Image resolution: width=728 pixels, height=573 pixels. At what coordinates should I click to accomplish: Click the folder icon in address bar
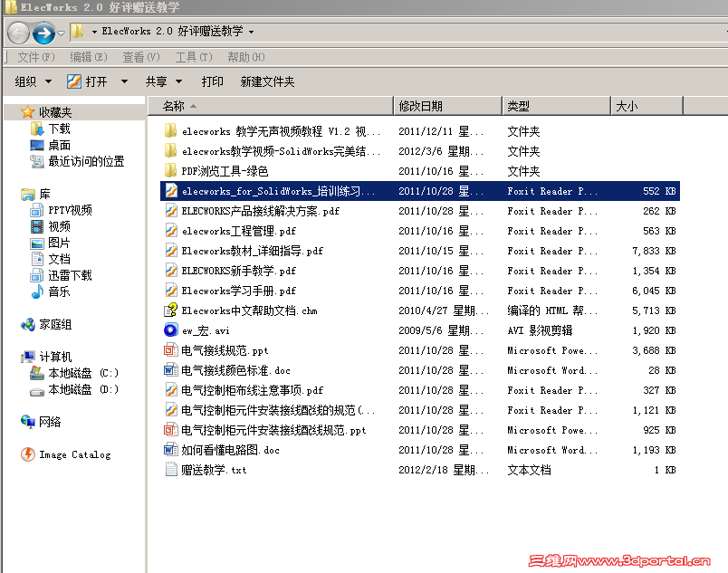coord(78,32)
